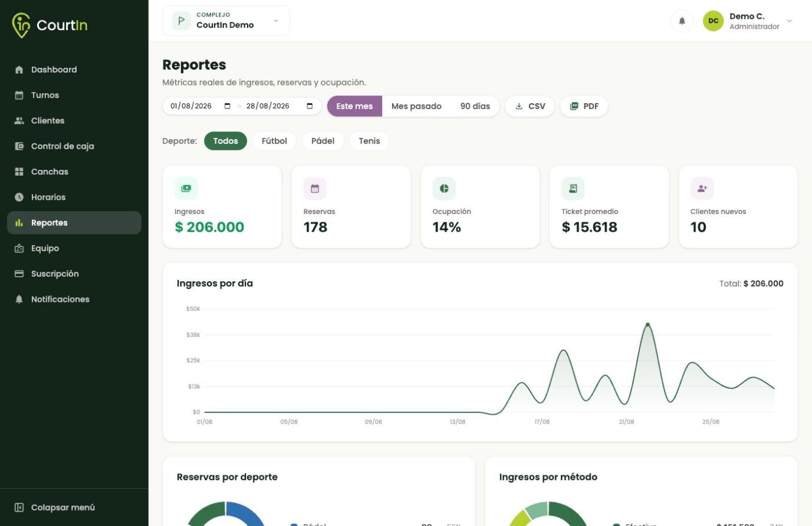Click the complex flag icon
Viewport: 812px width, 526px height.
point(181,21)
